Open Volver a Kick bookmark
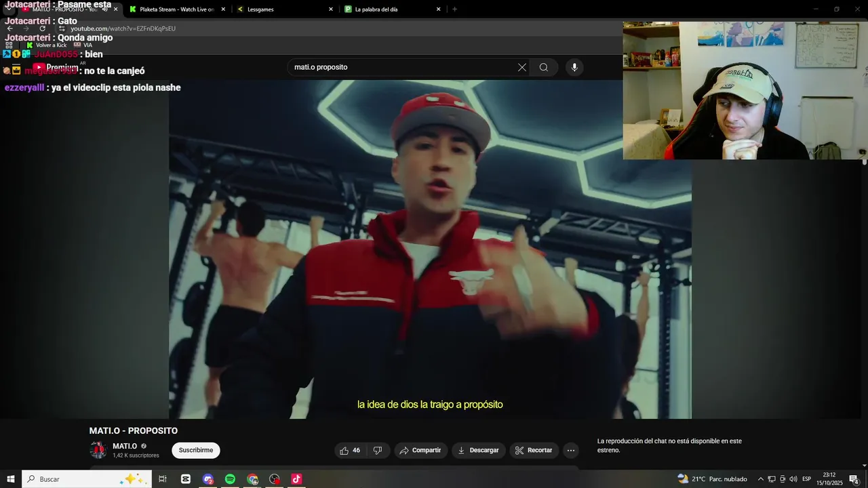The width and height of the screenshot is (868, 488). pos(46,45)
